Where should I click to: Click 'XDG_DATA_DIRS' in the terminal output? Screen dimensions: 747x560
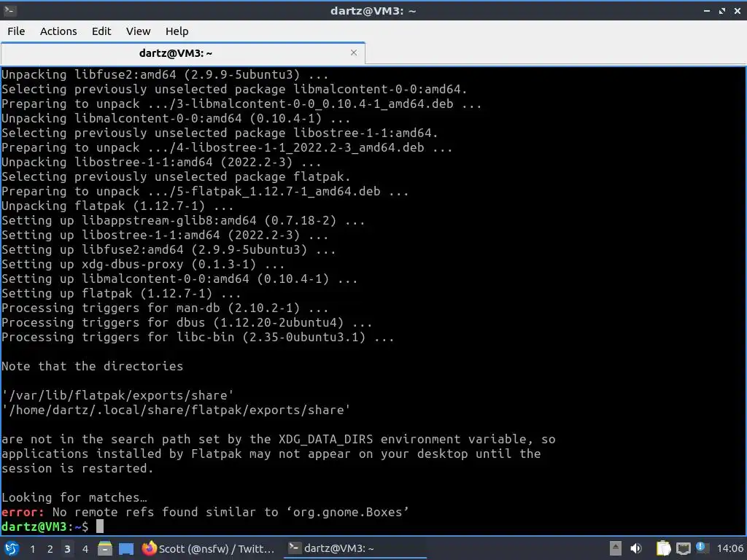click(326, 439)
